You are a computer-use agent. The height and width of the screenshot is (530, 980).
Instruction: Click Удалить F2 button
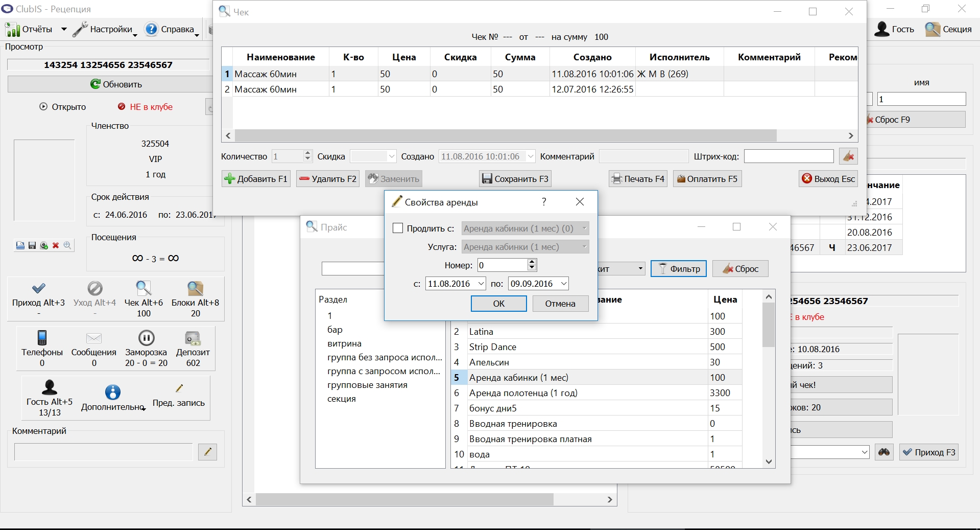coord(327,179)
